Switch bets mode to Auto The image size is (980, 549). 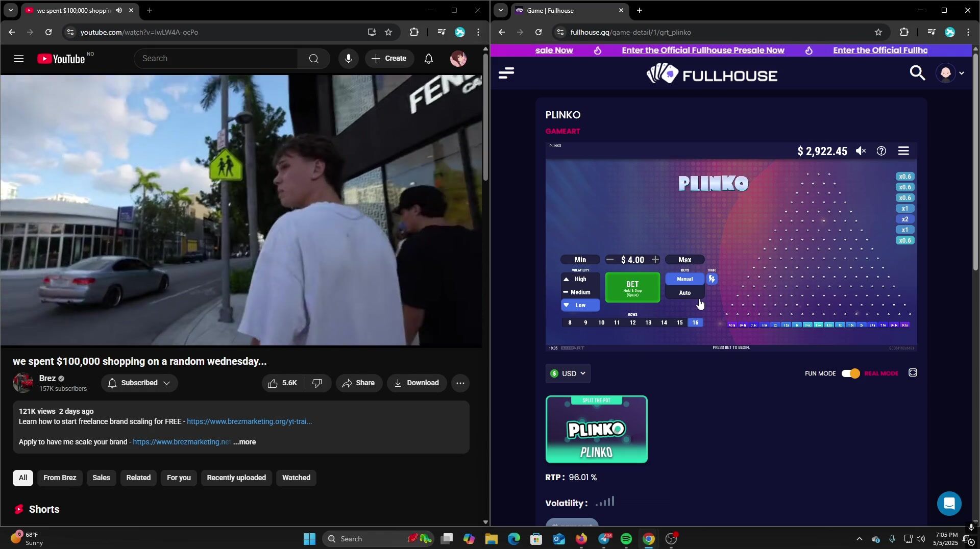685,293
